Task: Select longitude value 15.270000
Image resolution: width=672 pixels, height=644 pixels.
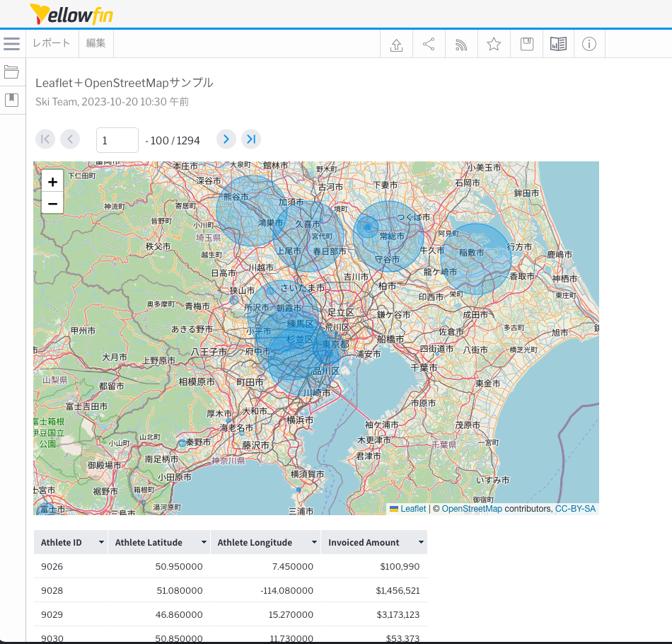Action: click(x=291, y=614)
